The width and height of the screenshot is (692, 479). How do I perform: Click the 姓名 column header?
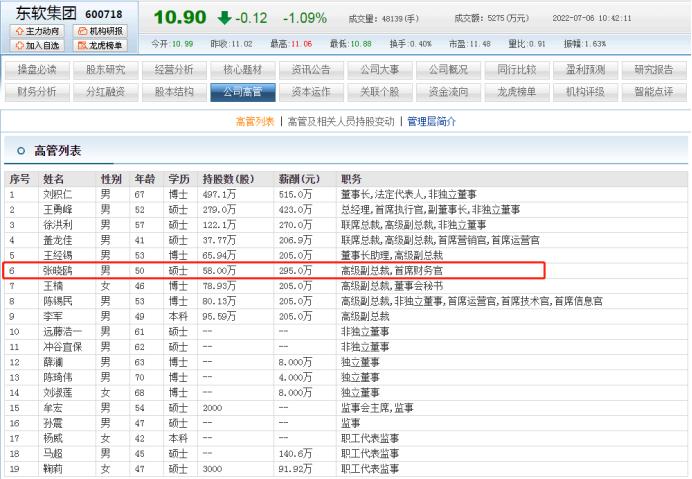click(x=53, y=179)
